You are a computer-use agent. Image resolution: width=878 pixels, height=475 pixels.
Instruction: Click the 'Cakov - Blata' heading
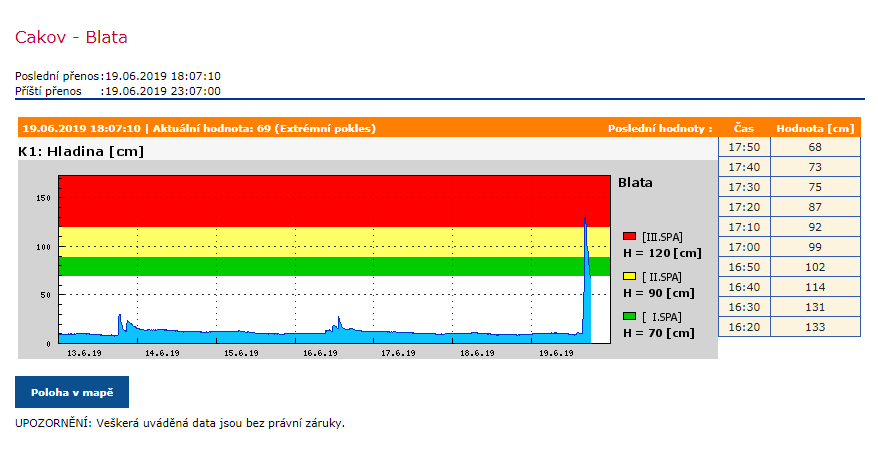71,37
